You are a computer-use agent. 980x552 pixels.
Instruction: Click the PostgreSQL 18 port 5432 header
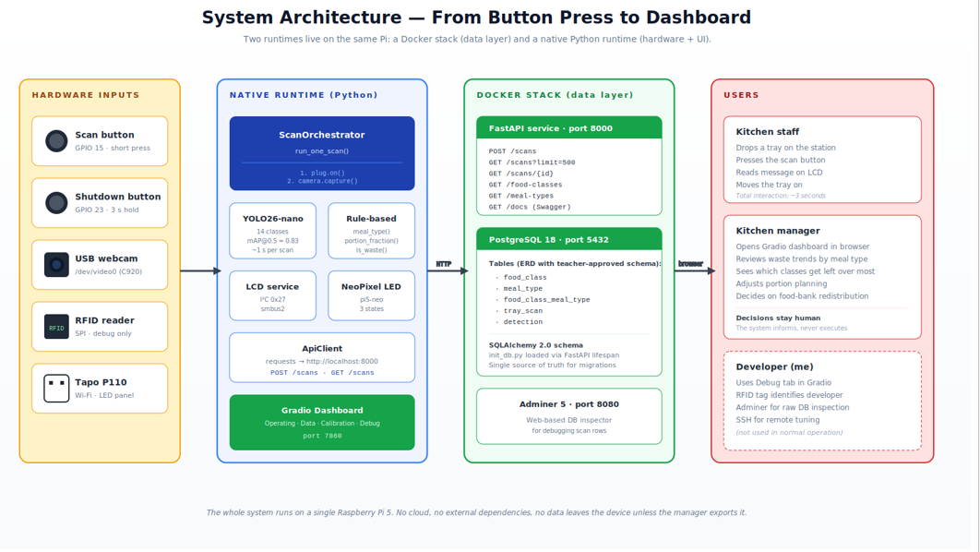(568, 239)
